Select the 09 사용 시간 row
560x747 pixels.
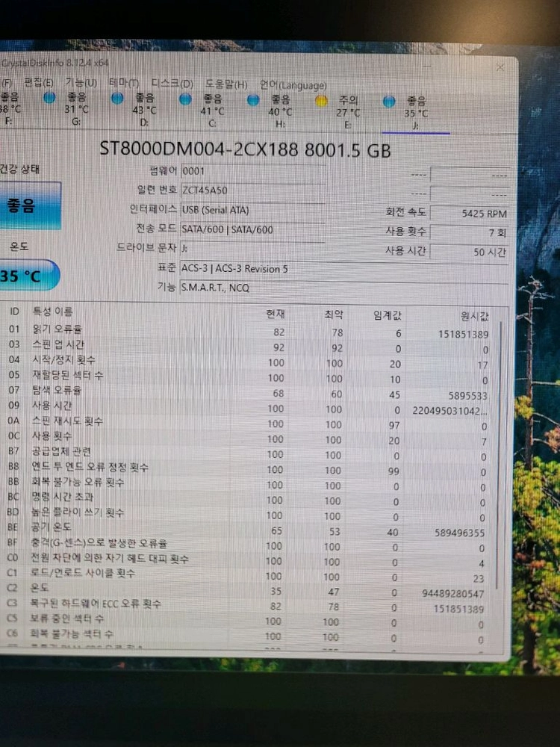pos(249,408)
